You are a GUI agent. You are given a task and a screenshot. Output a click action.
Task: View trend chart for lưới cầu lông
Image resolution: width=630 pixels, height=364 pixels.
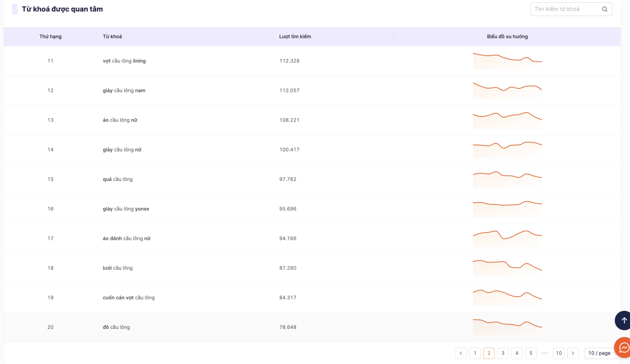tap(507, 268)
